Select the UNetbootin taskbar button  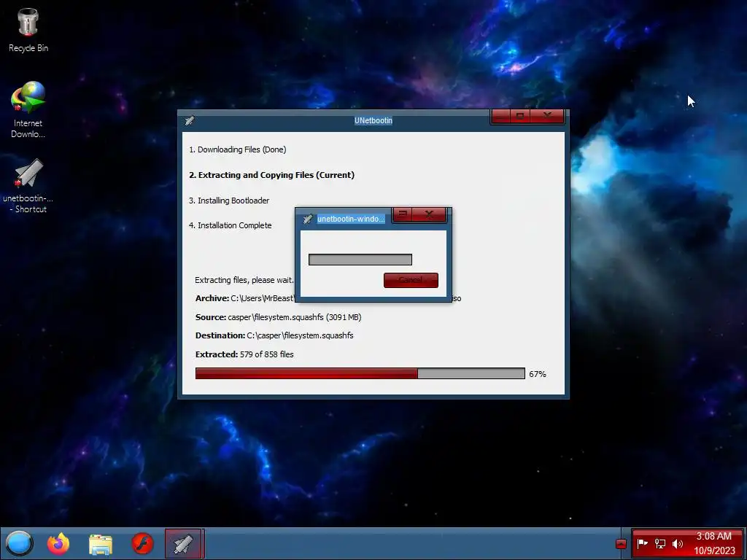coord(184,543)
